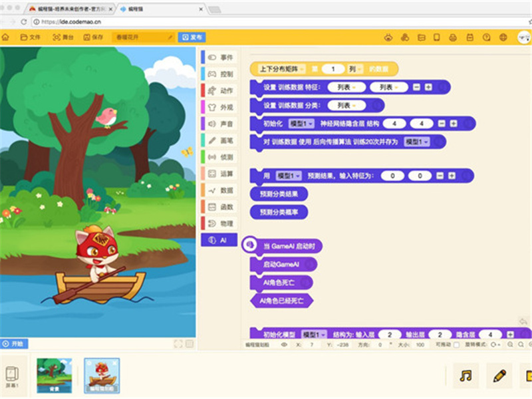The height and width of the screenshot is (399, 532).
Task: Open second 列表 dropdown in 训练数据 特征 block
Action: coord(388,88)
